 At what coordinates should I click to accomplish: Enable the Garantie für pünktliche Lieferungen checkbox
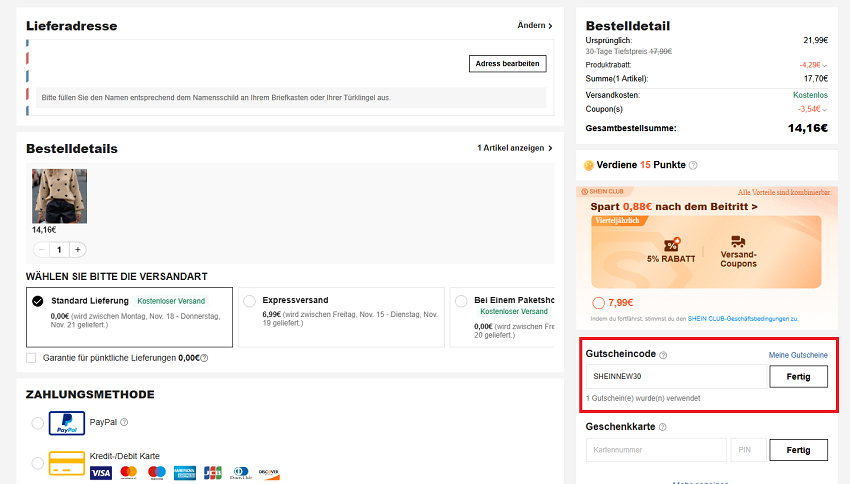pyautogui.click(x=31, y=358)
